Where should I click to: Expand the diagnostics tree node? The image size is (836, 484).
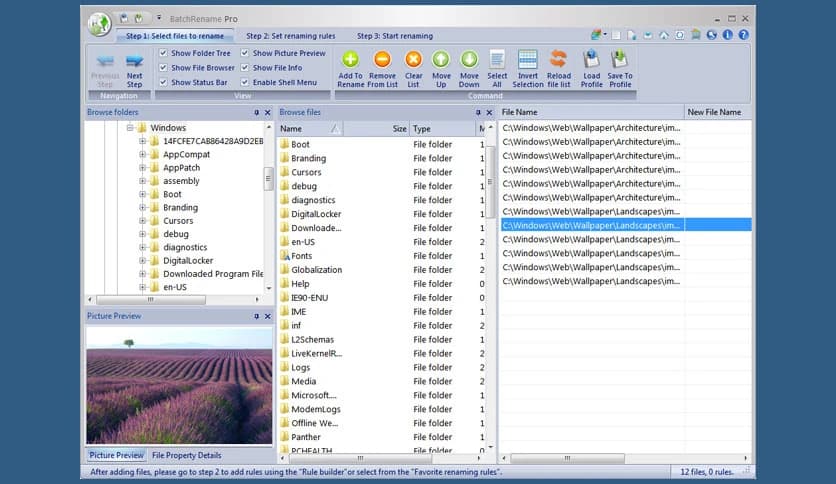(142, 247)
